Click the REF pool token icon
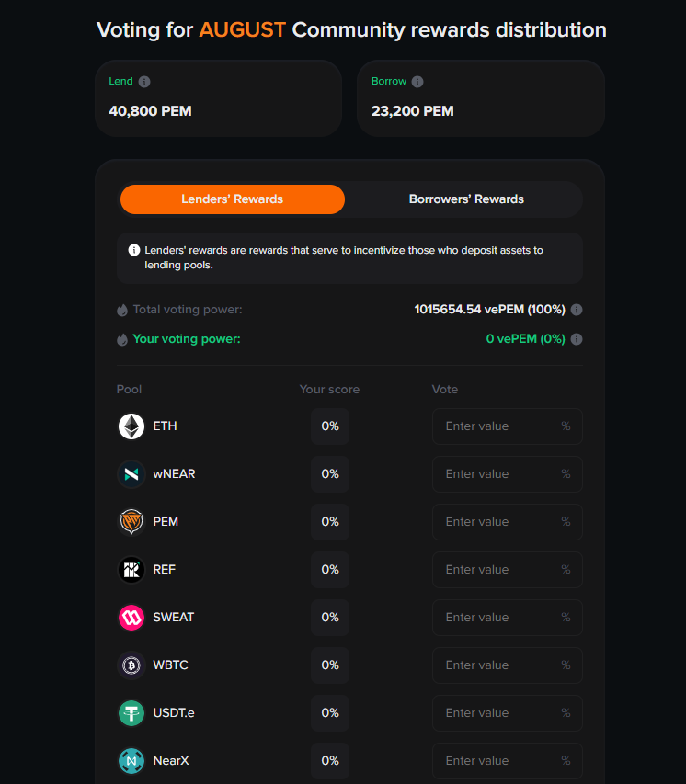686x784 pixels. (x=131, y=570)
